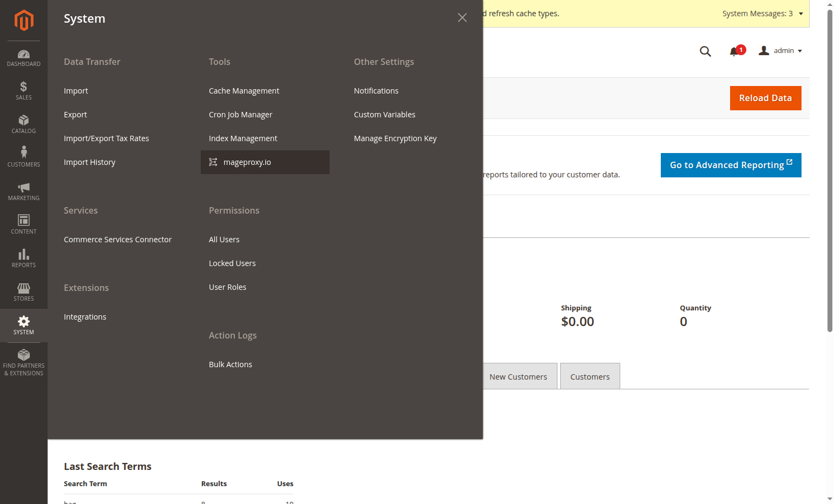Open Export under Data Transfer
This screenshot has width=834, height=504.
tap(75, 115)
